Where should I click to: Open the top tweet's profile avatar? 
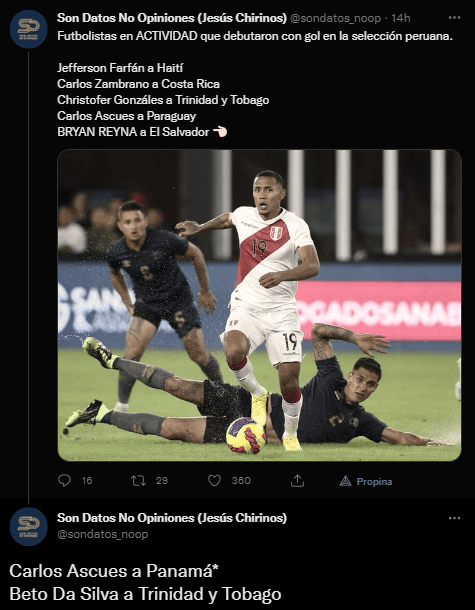coord(28,29)
